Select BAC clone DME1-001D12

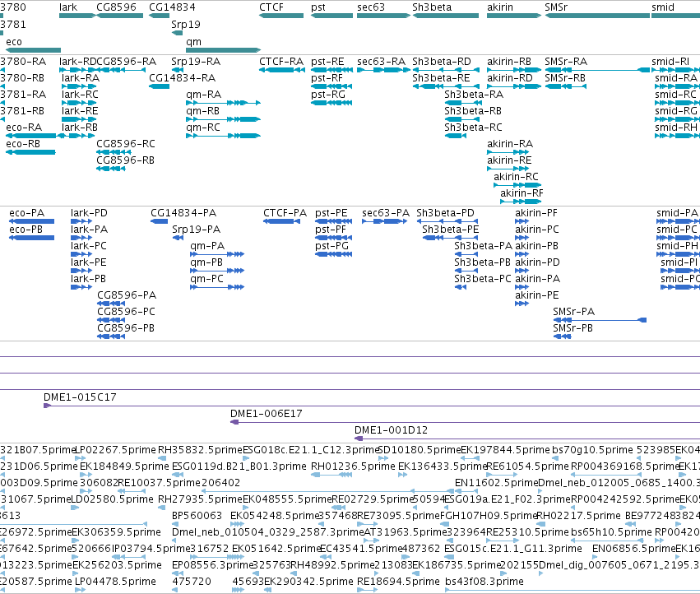point(527,439)
